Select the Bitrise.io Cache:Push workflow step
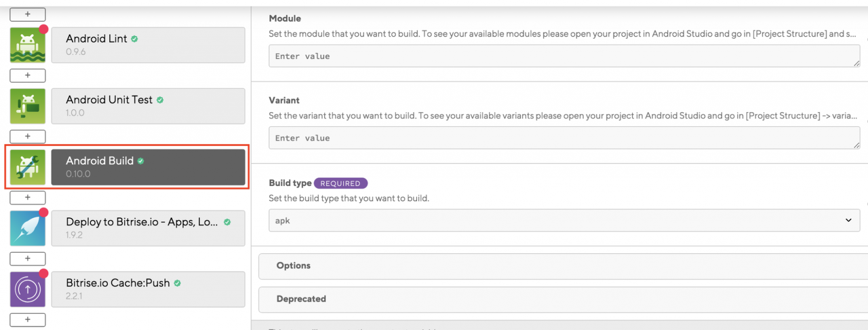868x330 pixels. pos(148,289)
